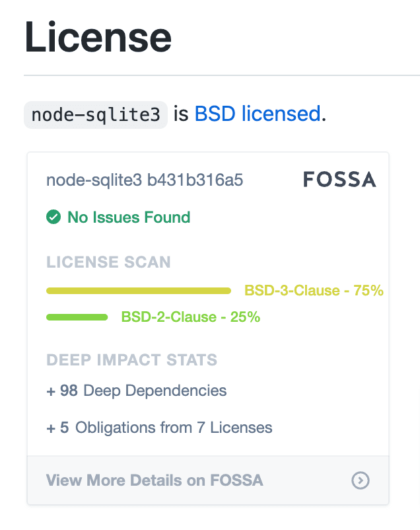420x530 pixels.
Task: Click the circled right-arrow icon
Action: tap(360, 480)
